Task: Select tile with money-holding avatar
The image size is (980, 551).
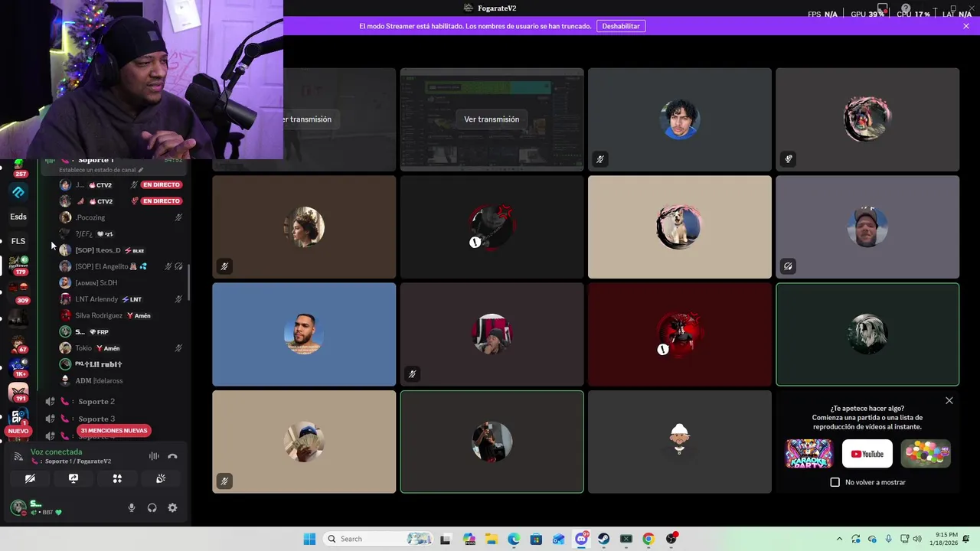Action: pos(304,442)
